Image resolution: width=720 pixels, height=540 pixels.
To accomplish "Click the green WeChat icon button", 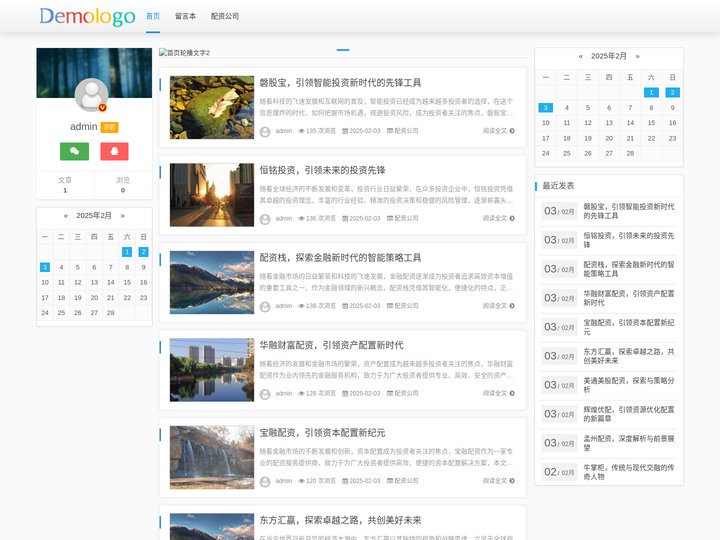I will (74, 151).
